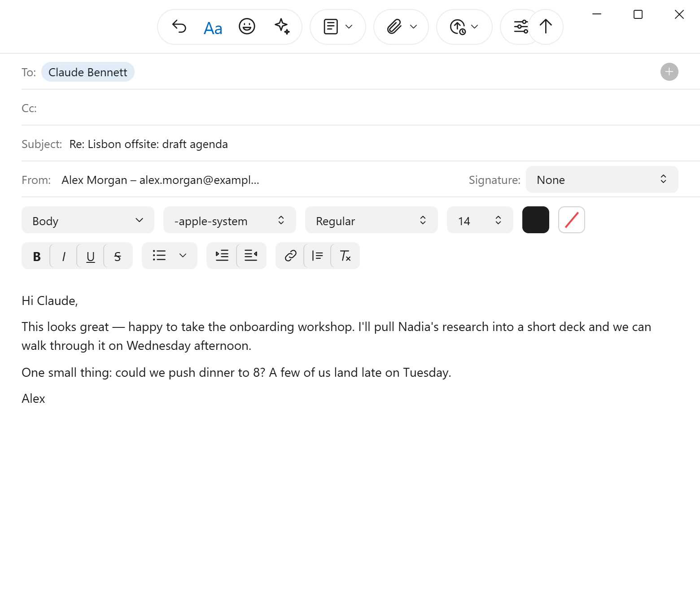Toggle the Aa text formatting button
This screenshot has height=610, width=700.
coord(213,28)
